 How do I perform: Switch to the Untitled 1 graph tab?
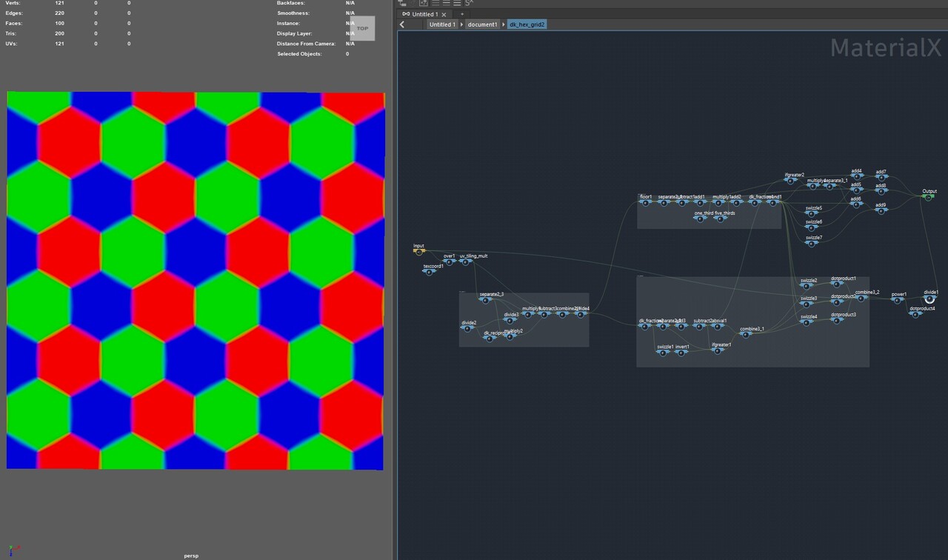coord(424,14)
